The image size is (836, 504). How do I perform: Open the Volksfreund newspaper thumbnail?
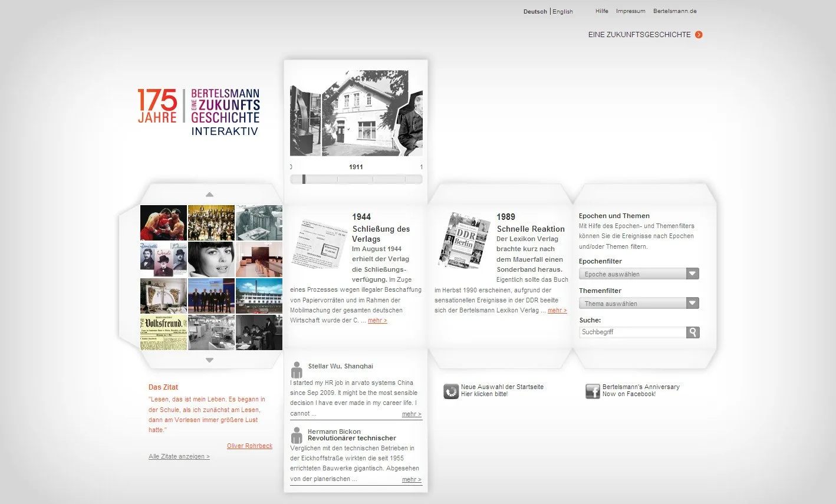pyautogui.click(x=163, y=332)
